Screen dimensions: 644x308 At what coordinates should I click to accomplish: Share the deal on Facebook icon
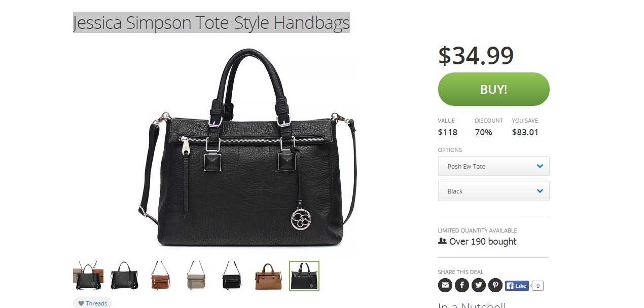pyautogui.click(x=461, y=285)
